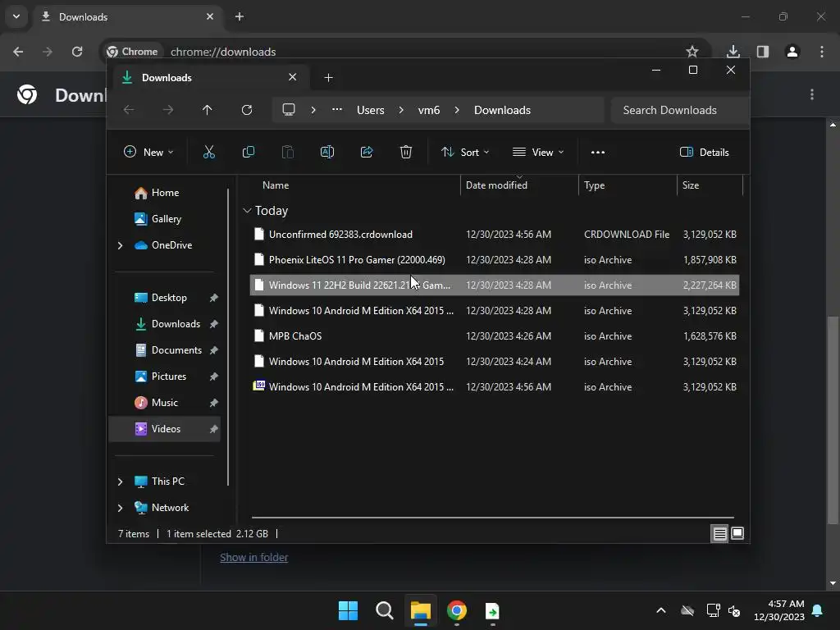Click the Show in folder link in Chrome

pyautogui.click(x=254, y=557)
